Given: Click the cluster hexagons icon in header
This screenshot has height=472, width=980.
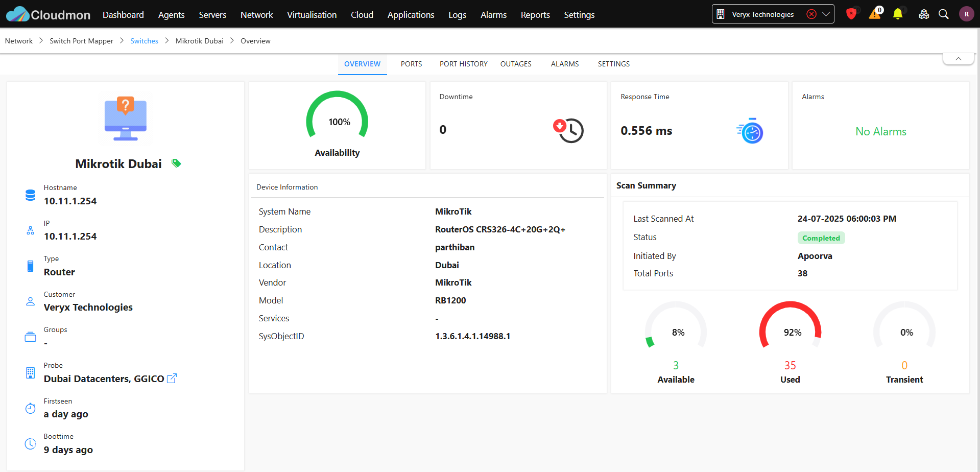Looking at the screenshot, I should tap(924, 14).
